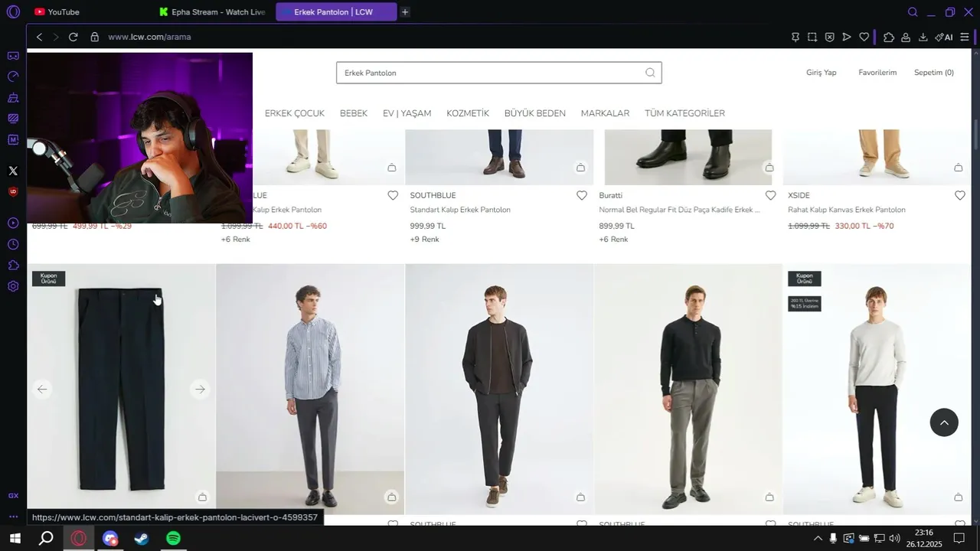Open GX Control speedometer icon in sidebar
Viewport: 980px width, 551px height.
[13, 77]
